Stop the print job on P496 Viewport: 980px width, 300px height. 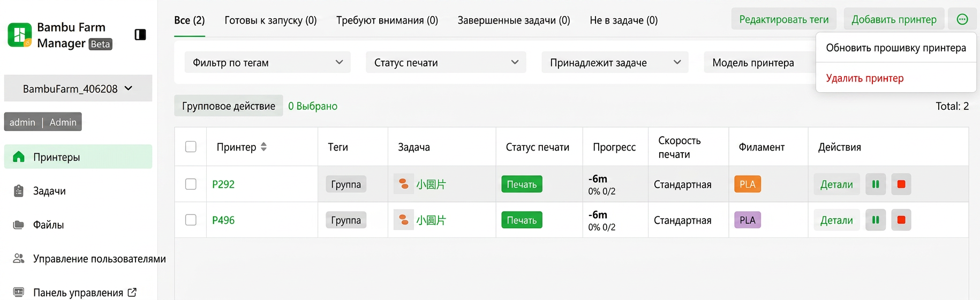[901, 220]
